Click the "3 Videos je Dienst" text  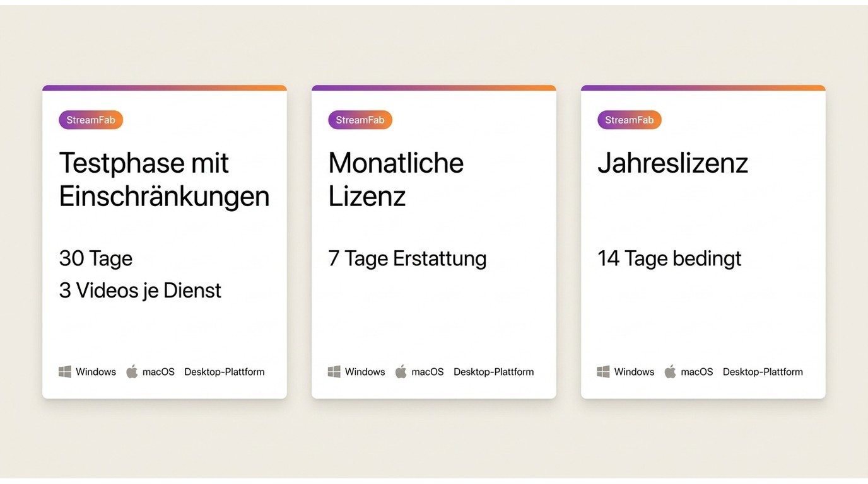(x=140, y=291)
